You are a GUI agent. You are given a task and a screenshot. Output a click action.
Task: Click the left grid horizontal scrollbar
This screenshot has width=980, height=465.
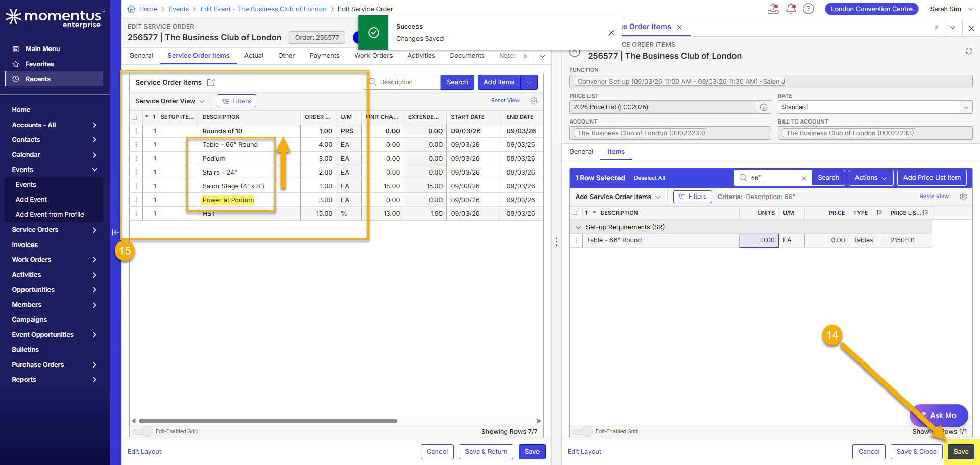pos(268,421)
